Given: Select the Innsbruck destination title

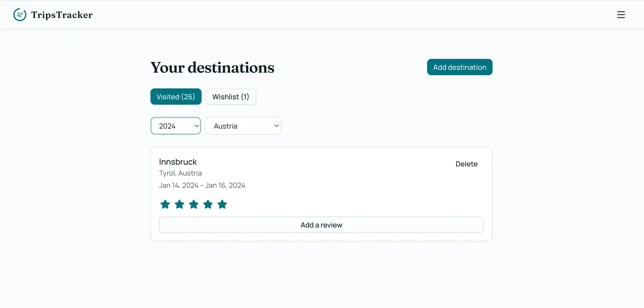Looking at the screenshot, I should (x=178, y=162).
